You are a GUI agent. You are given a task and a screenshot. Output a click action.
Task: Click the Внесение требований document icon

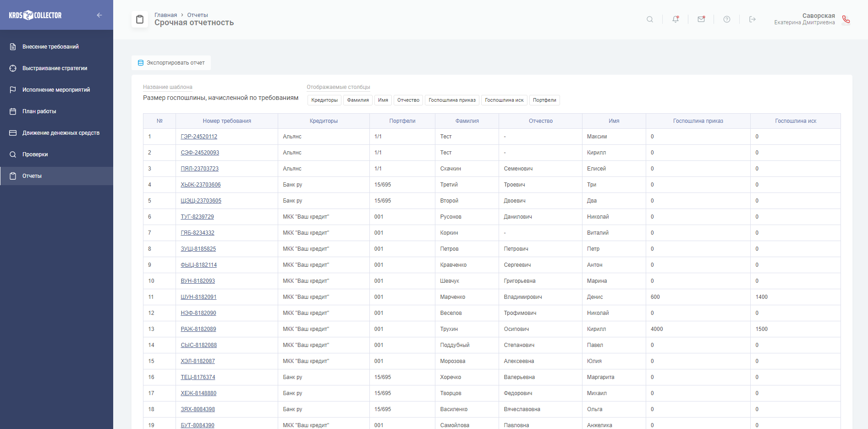[13, 47]
